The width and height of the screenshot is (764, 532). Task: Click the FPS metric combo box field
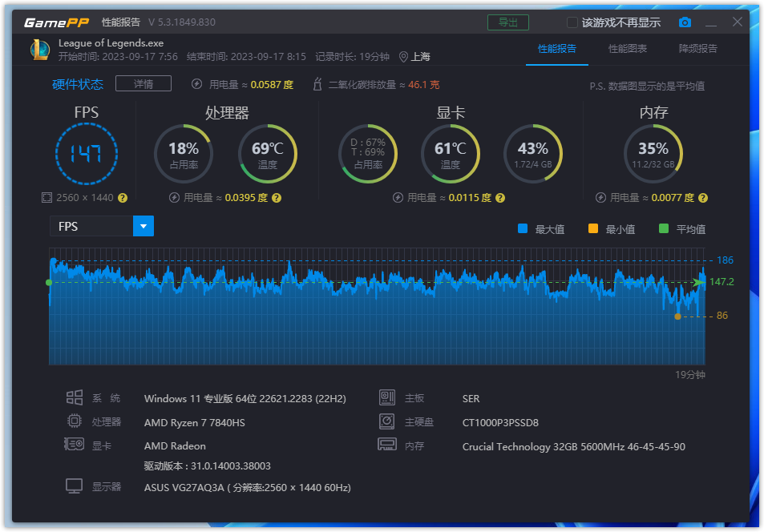click(102, 226)
